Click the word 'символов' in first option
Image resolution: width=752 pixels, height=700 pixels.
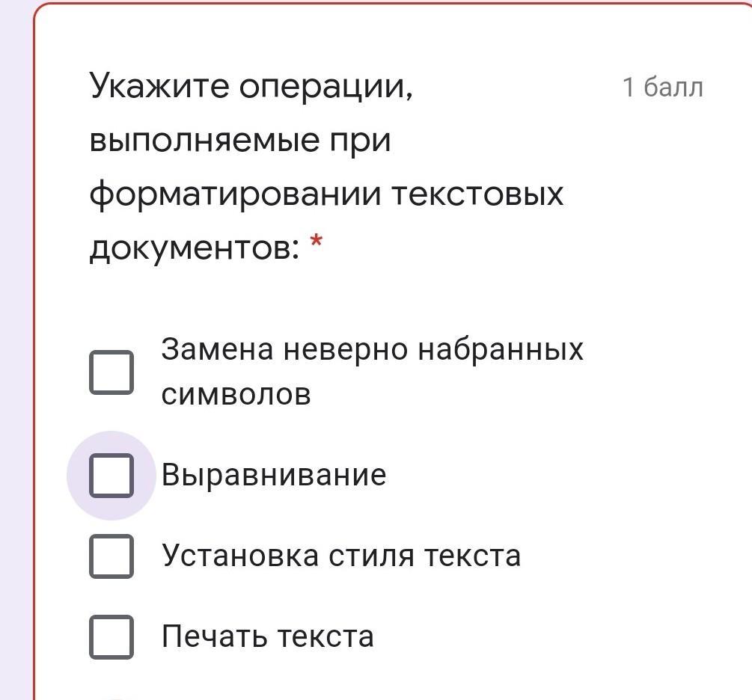236,395
